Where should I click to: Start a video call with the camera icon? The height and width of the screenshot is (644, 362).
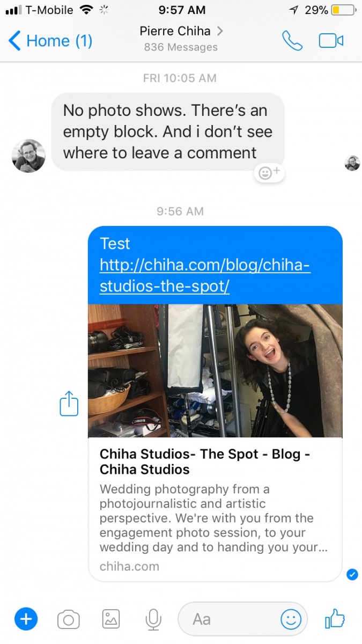pyautogui.click(x=331, y=41)
